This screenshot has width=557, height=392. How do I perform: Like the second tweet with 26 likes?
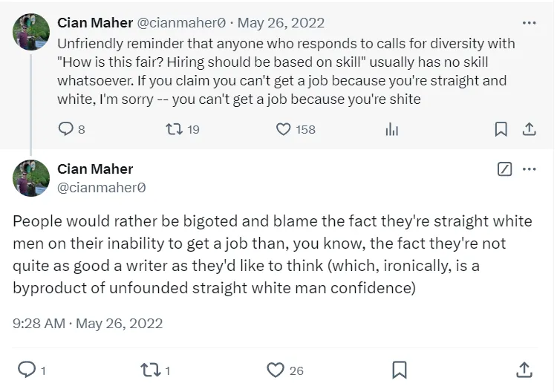[x=275, y=369]
